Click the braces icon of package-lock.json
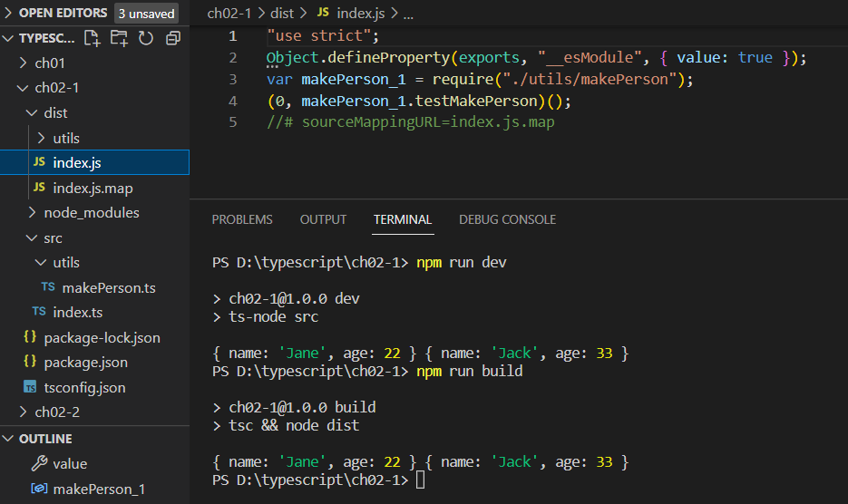Image resolution: width=848 pixels, height=504 pixels. [x=30, y=336]
